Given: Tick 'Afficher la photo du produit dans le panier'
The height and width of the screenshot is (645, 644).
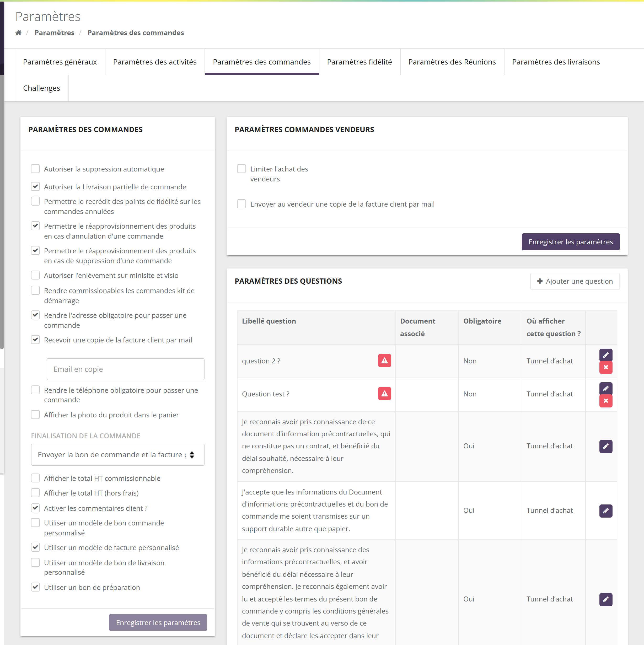Looking at the screenshot, I should [35, 414].
